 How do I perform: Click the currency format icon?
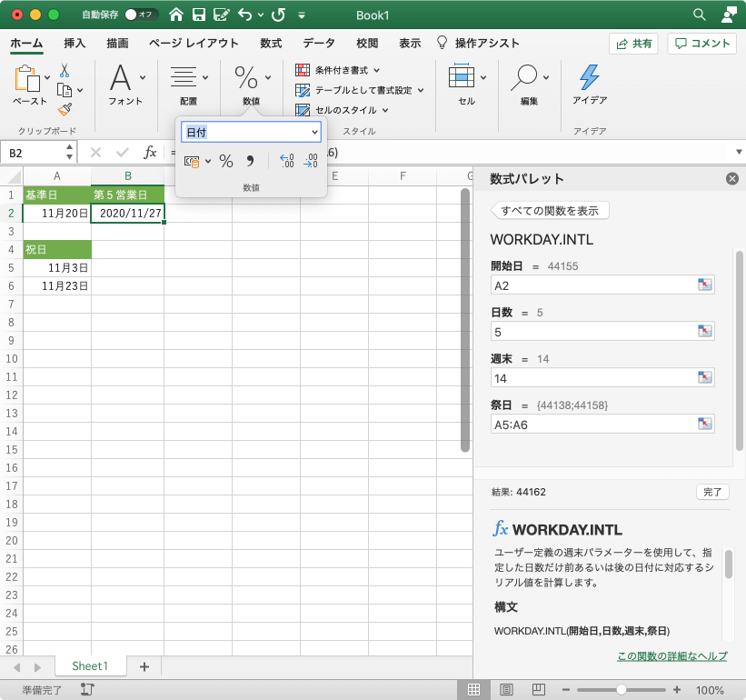point(192,162)
